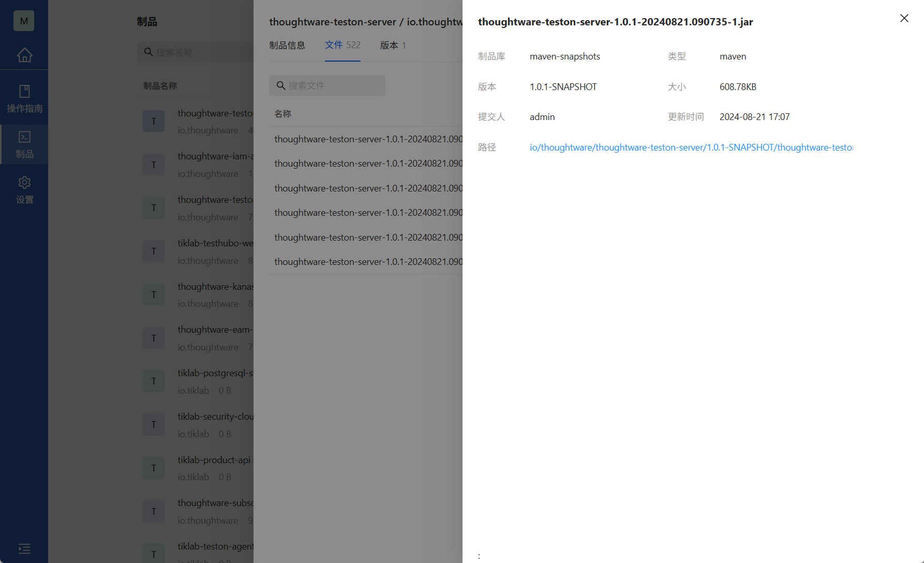Viewport: 924px width, 563px height.
Task: Switch to the 制品信息 tab
Action: tap(287, 45)
